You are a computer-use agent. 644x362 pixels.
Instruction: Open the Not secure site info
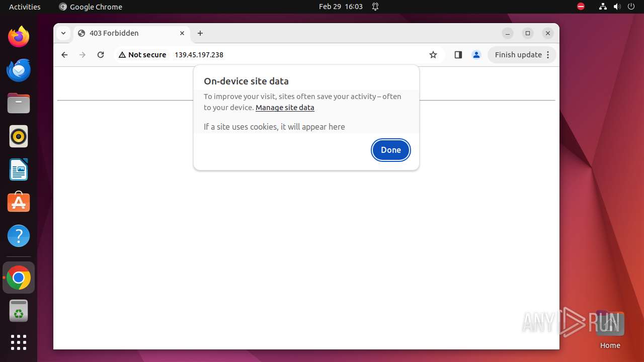[142, 55]
